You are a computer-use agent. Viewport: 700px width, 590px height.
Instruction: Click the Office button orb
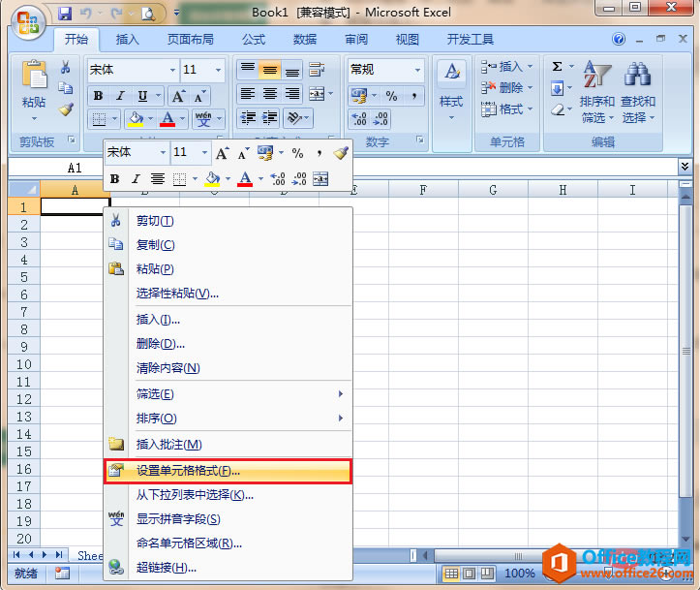(28, 23)
